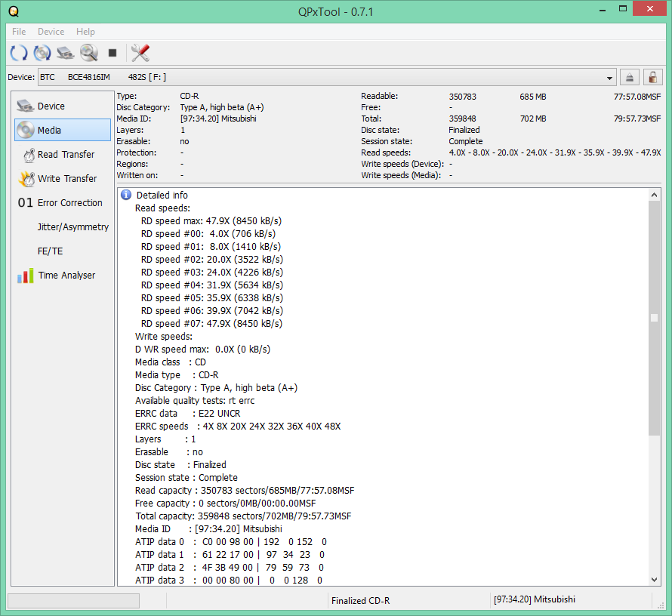Screen dimensions: 672x616
Task: Click the drive scan toolbar icon
Action: [x=65, y=53]
